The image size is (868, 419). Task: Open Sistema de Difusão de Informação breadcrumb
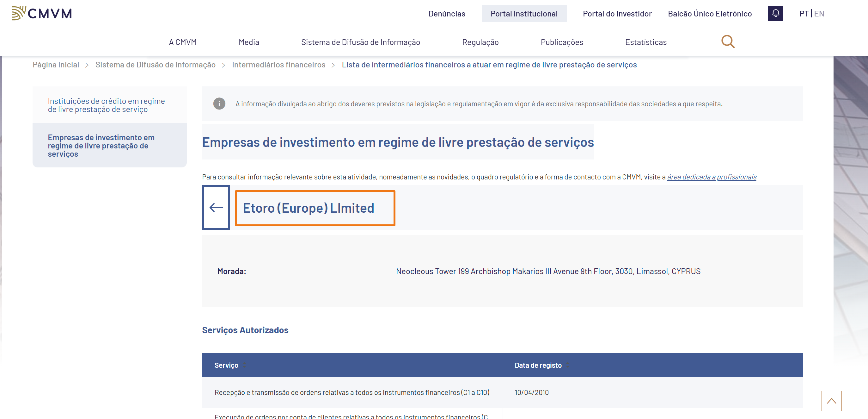155,65
